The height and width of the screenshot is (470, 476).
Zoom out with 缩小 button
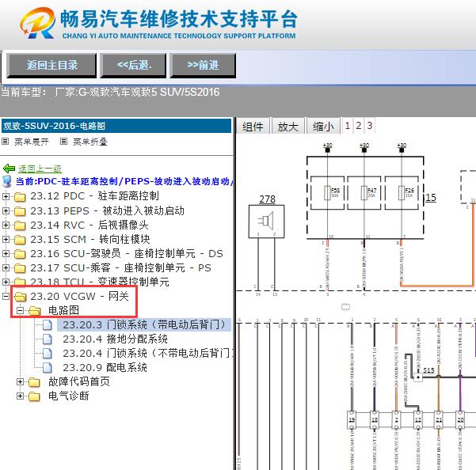coord(323,126)
